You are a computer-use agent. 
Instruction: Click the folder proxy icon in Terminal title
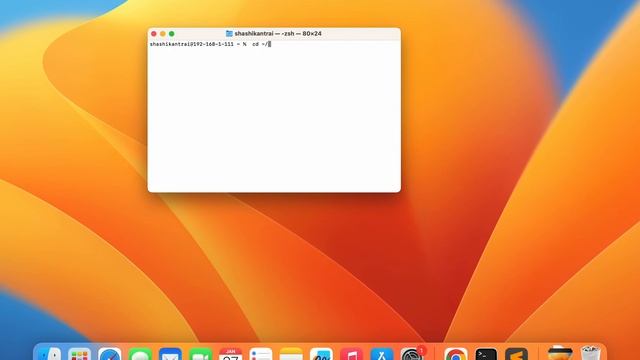click(x=229, y=33)
